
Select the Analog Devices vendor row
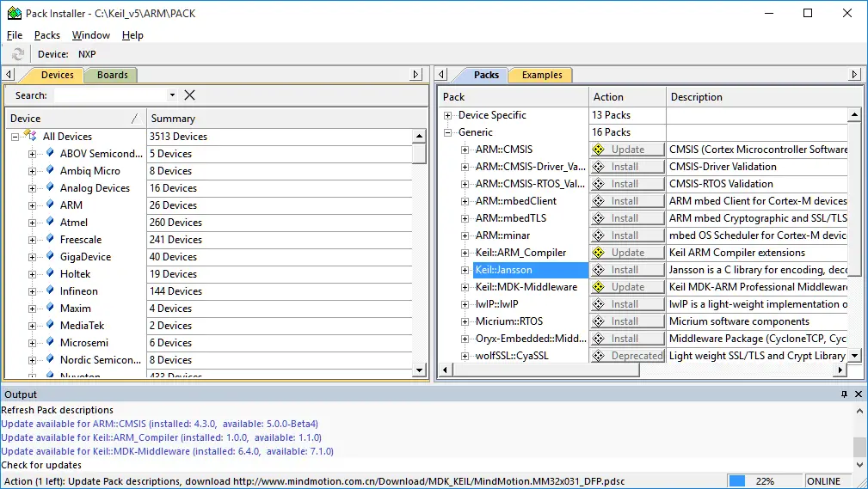click(x=95, y=188)
